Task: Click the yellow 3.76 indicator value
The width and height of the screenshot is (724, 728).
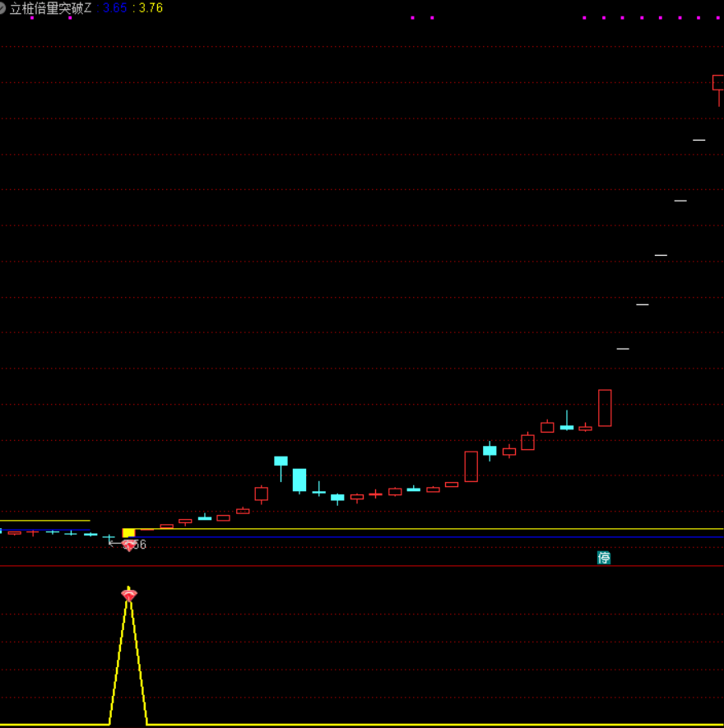Action: [151, 8]
